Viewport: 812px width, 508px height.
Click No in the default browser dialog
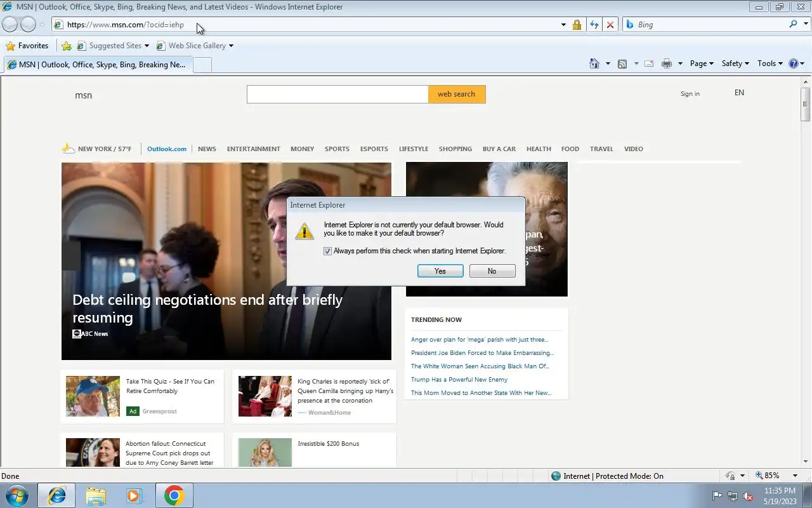tap(492, 271)
